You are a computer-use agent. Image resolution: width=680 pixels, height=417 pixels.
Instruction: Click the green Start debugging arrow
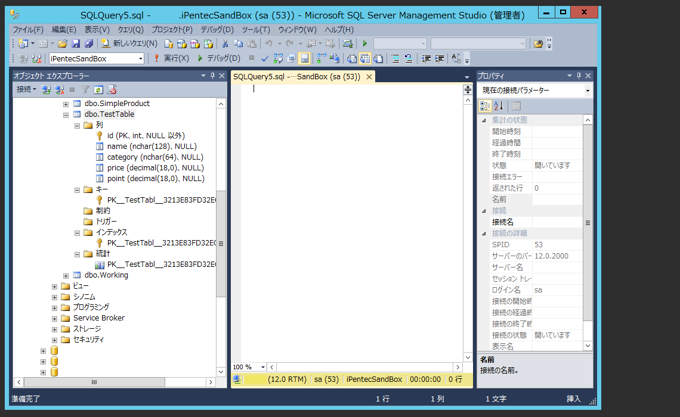[x=365, y=43]
